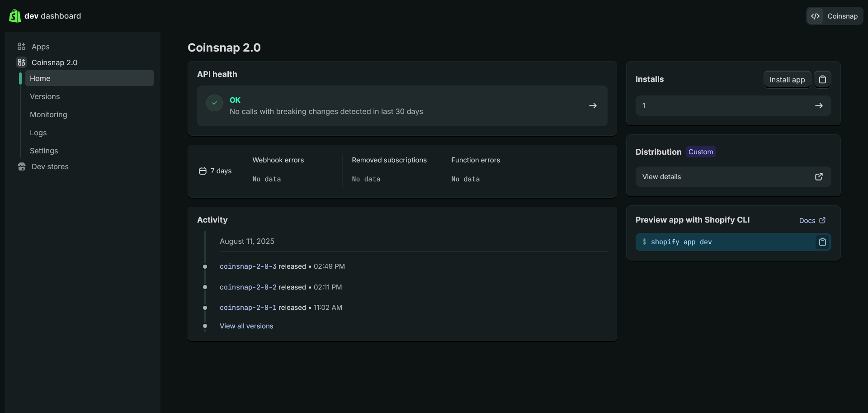Open the 7 days date range selector
Screen dimensions: 868x413
coord(216,171)
